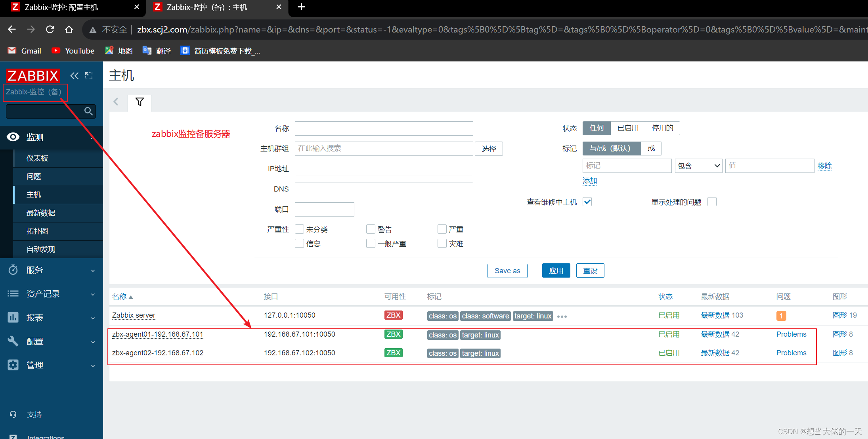Screen dimensions: 868x439
Task: Click the three-dots more tags icon
Action: click(562, 316)
